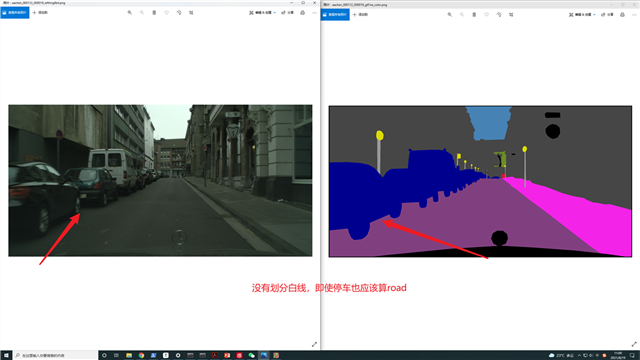640x360 pixels.
Task: Open Cortana from the taskbar
Action: pos(104,356)
